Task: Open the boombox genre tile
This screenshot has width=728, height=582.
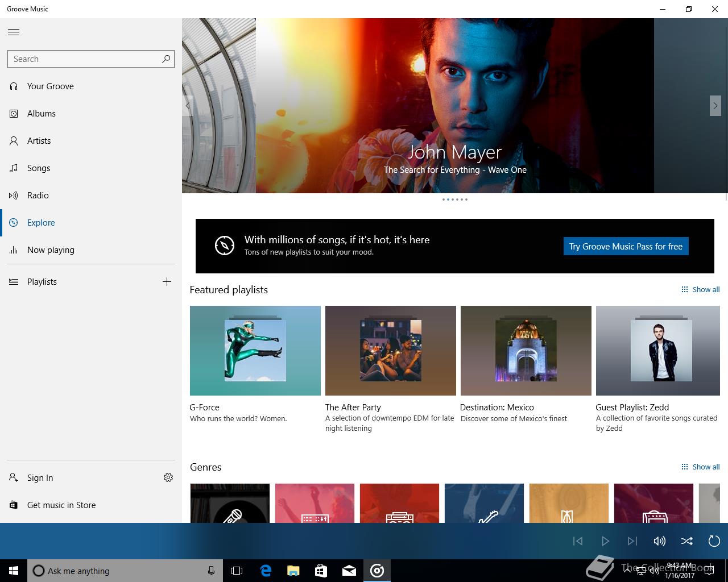Action: (399, 503)
